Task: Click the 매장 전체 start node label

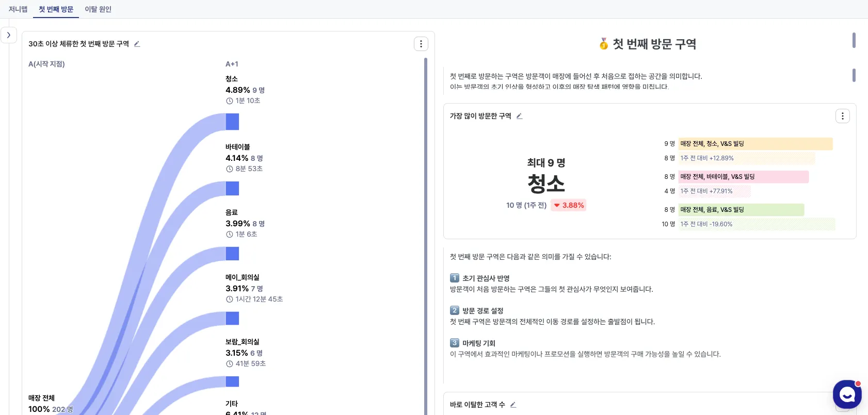Action: [x=41, y=398]
